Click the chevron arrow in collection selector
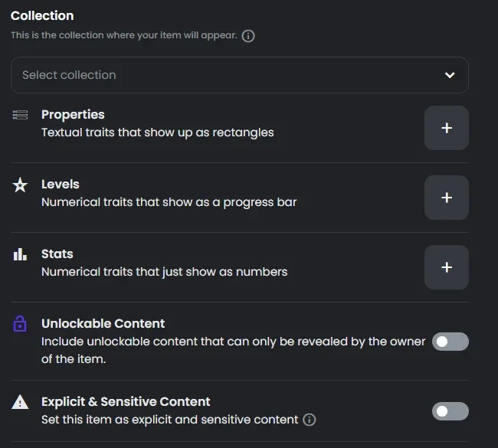This screenshot has height=448, width=498. click(450, 75)
